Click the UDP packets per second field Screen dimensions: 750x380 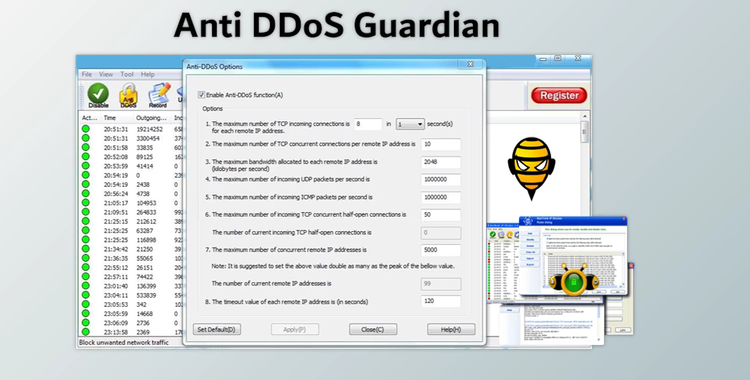pyautogui.click(x=441, y=180)
